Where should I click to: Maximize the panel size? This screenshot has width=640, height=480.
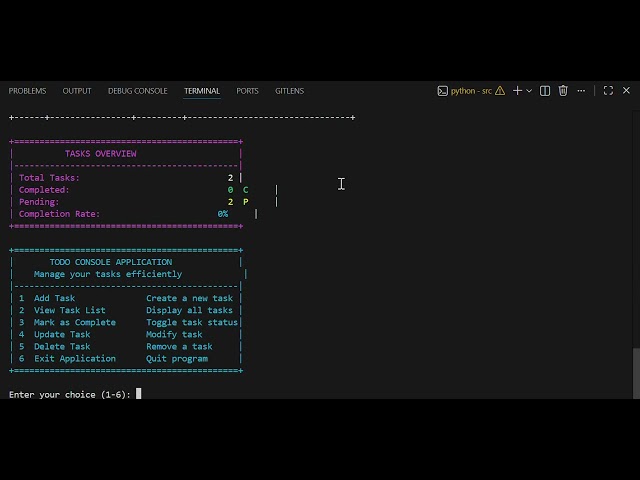click(608, 91)
